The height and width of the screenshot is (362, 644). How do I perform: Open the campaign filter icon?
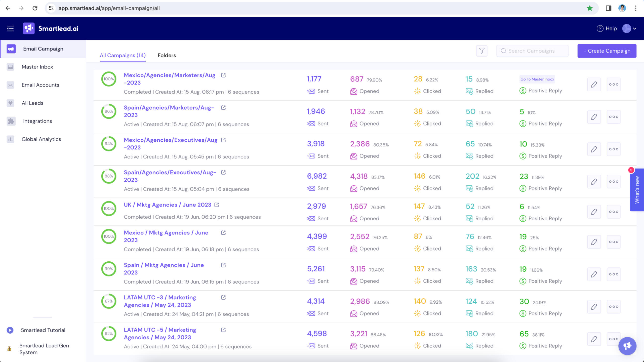coord(481,51)
